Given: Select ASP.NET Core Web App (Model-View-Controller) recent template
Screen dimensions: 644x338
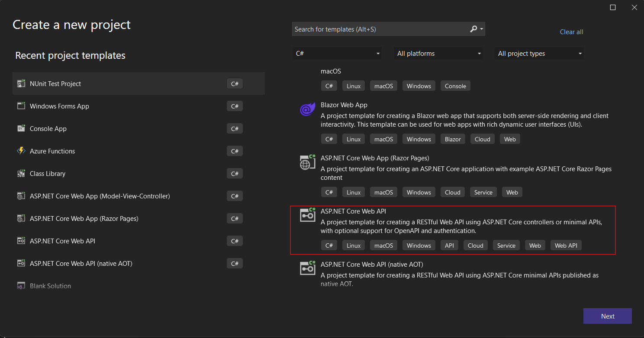Looking at the screenshot, I should point(100,196).
